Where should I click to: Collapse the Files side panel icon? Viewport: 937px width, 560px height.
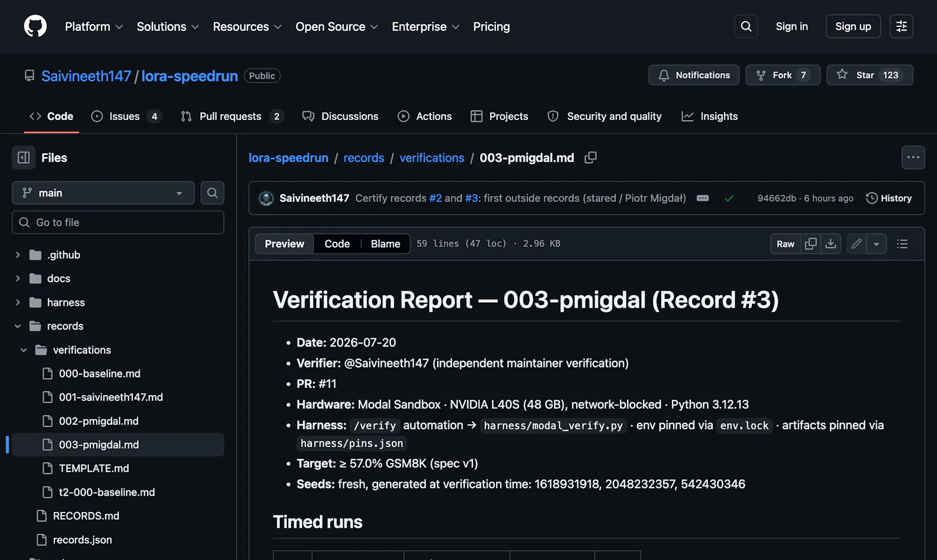pyautogui.click(x=24, y=157)
